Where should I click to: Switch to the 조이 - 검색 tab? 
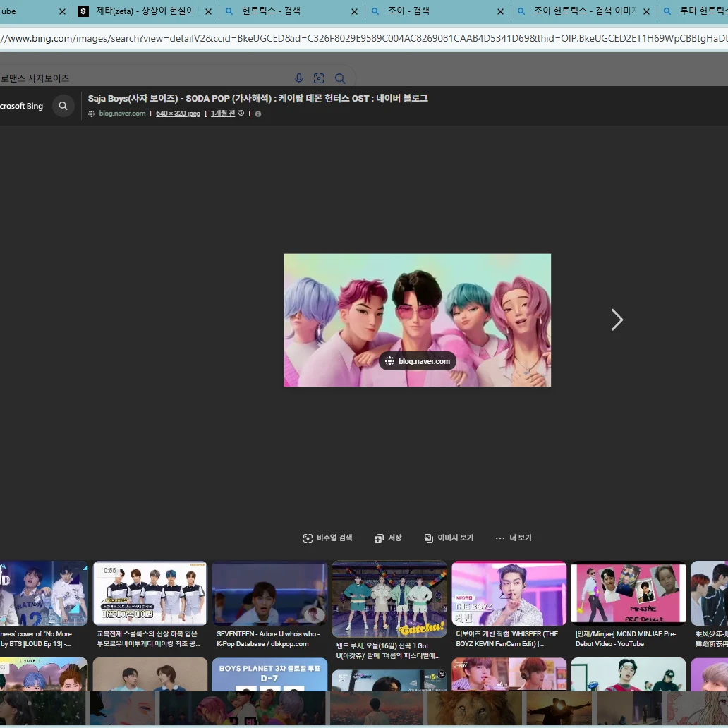(x=437, y=11)
